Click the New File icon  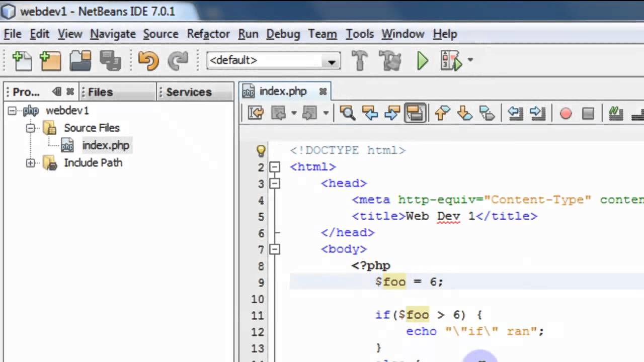click(22, 61)
